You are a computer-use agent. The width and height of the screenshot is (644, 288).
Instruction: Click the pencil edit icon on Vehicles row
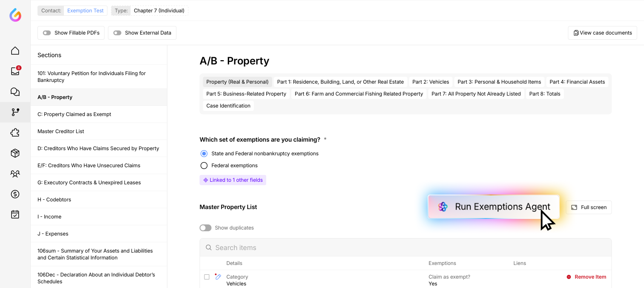tap(218, 277)
